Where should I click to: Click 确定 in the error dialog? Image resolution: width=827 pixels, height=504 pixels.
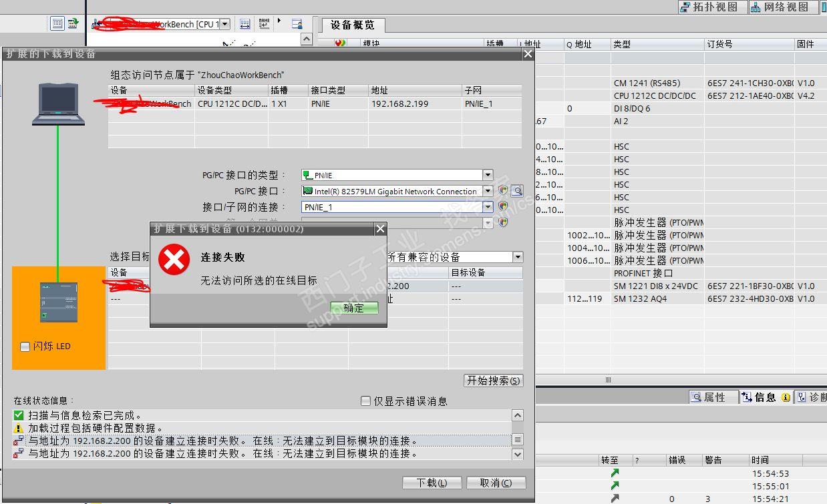[x=354, y=308]
